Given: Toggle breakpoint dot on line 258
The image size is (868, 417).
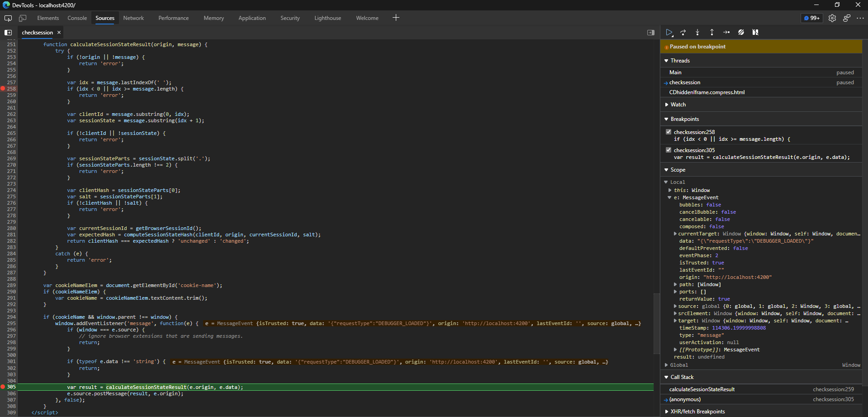Looking at the screenshot, I should tap(3, 89).
